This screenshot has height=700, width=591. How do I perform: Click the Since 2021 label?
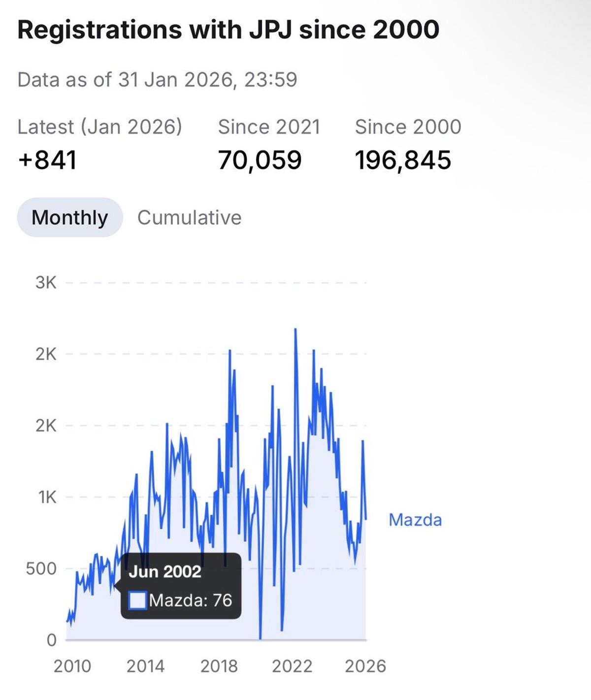[269, 127]
